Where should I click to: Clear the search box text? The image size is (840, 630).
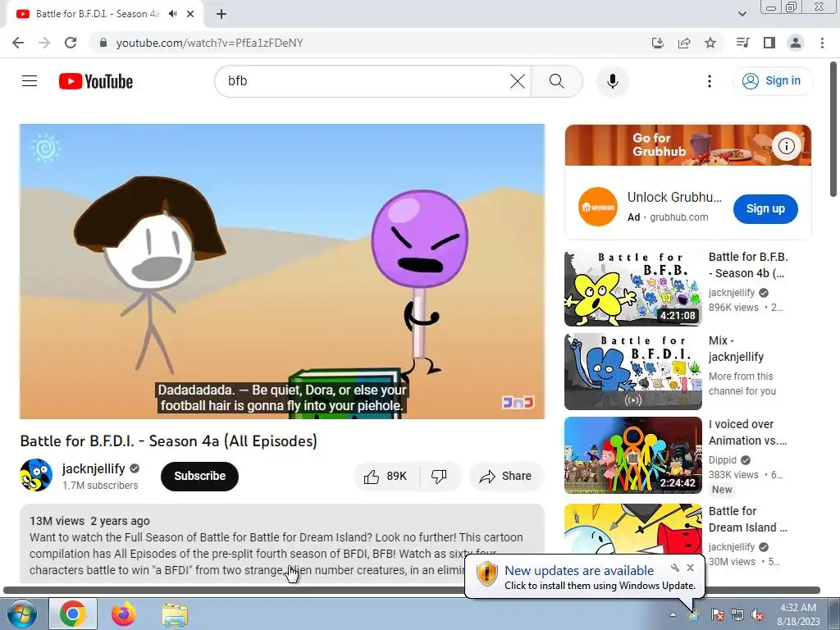point(518,81)
